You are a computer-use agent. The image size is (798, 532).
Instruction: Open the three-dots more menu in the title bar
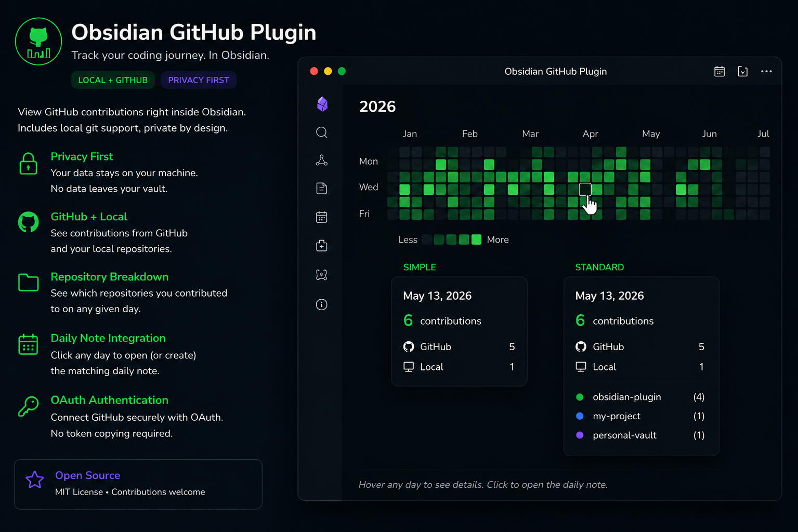(766, 71)
